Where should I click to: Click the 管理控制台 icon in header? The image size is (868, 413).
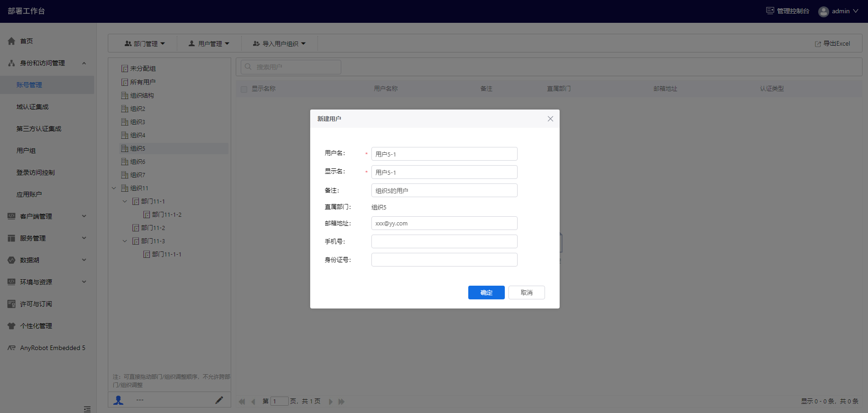point(770,10)
